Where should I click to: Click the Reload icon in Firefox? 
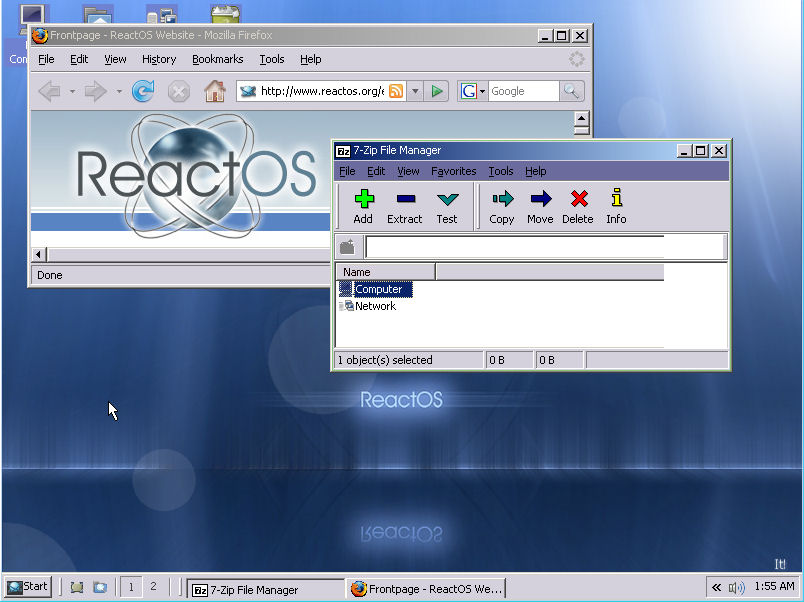point(144,91)
